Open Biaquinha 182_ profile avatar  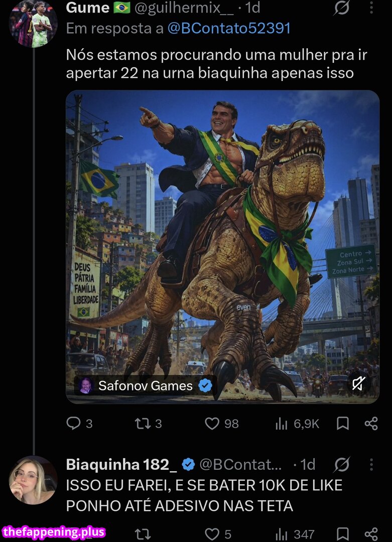point(33,480)
